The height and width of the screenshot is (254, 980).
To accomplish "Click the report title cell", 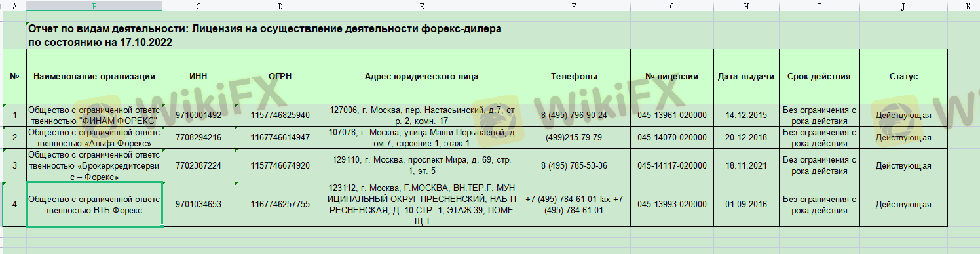I will pyautogui.click(x=265, y=35).
